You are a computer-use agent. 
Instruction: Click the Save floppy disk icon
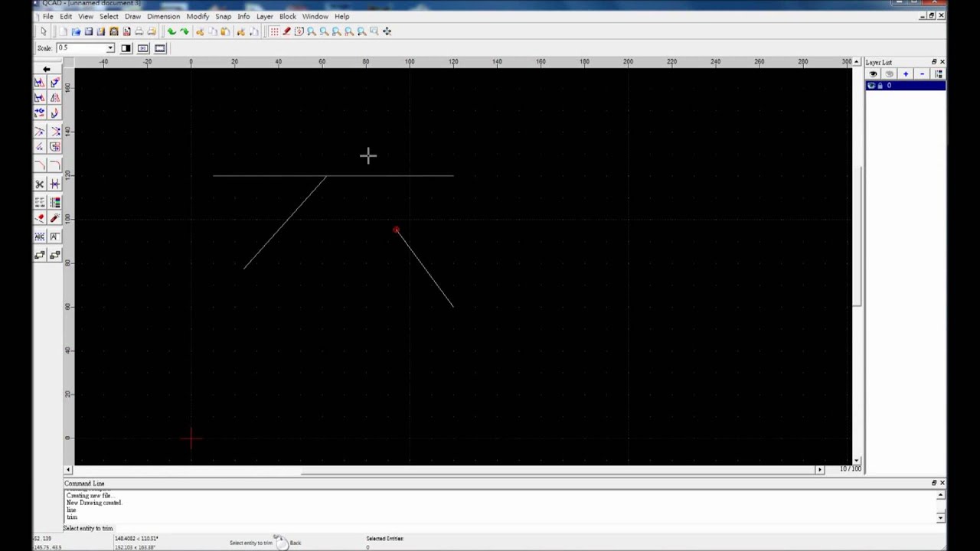(x=89, y=31)
